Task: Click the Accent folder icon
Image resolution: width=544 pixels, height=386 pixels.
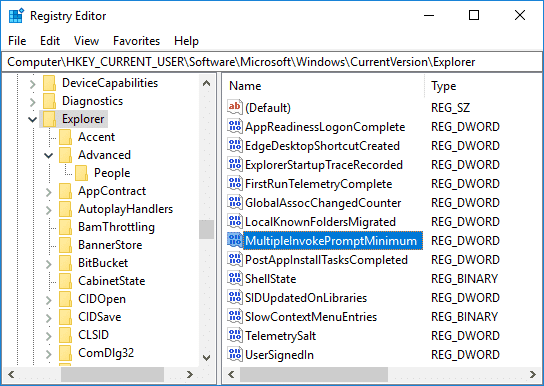Action: click(x=65, y=137)
